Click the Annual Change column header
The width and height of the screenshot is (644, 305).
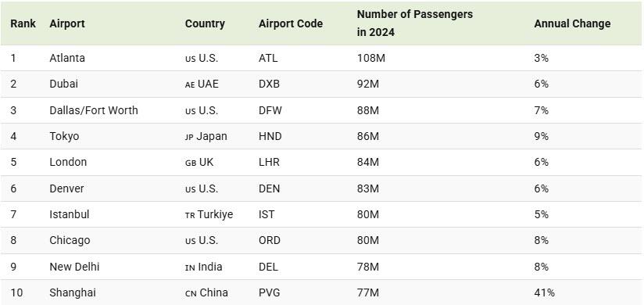coord(572,23)
